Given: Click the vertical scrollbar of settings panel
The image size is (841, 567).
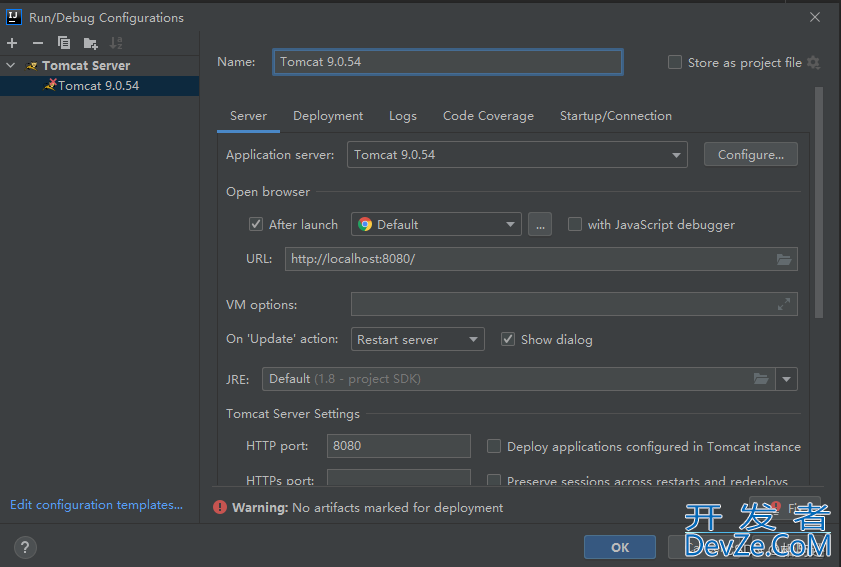Looking at the screenshot, I should (x=818, y=203).
